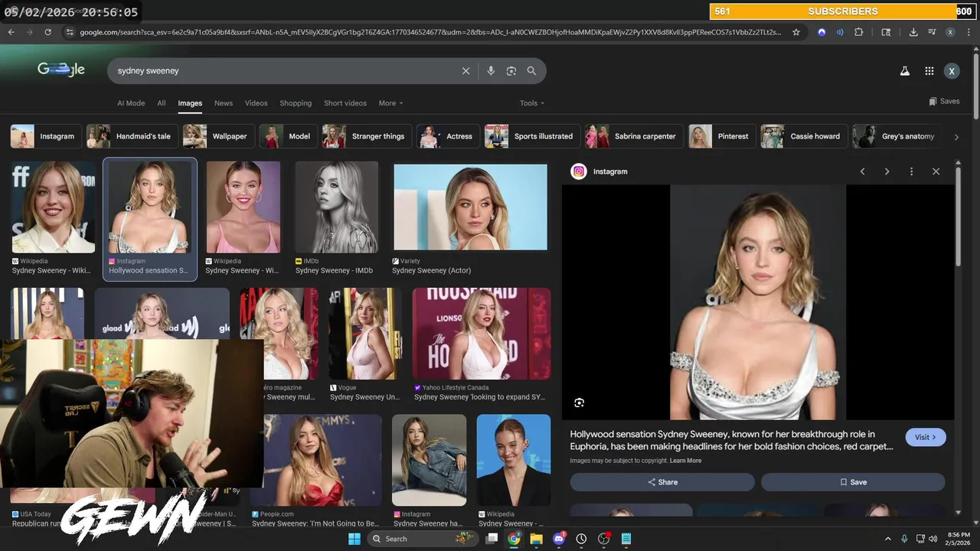Open the Saves link
Viewport: 980px width, 551px height.
point(944,101)
